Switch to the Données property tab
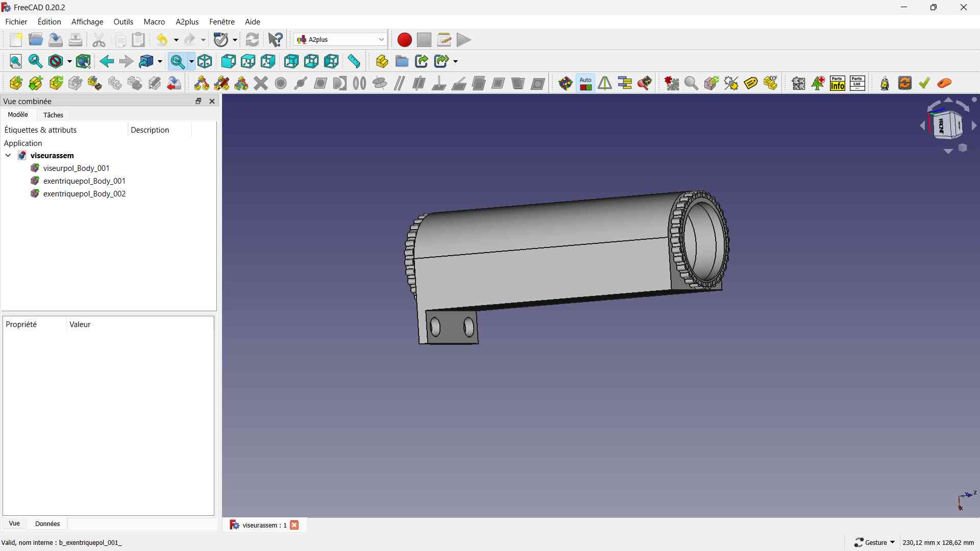 point(47,523)
